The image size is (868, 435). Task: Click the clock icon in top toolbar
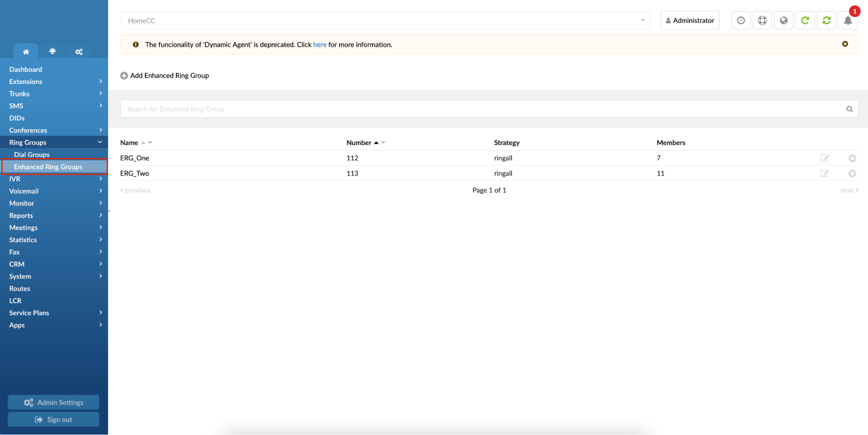pyautogui.click(x=741, y=20)
